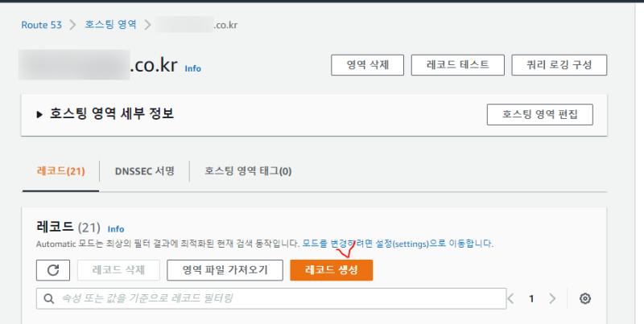The height and width of the screenshot is (324, 644).
Task: Open Route 53 breadcrumb link
Action: point(42,25)
